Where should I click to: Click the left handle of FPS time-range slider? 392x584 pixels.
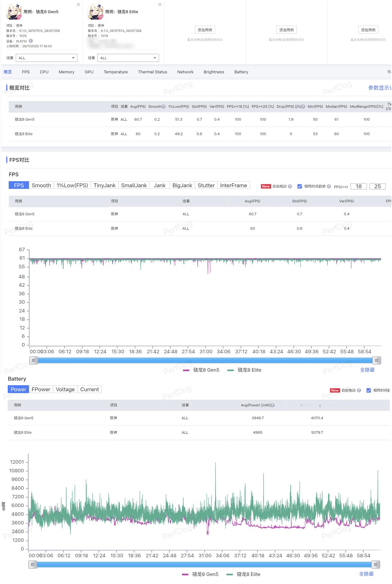coord(33,360)
